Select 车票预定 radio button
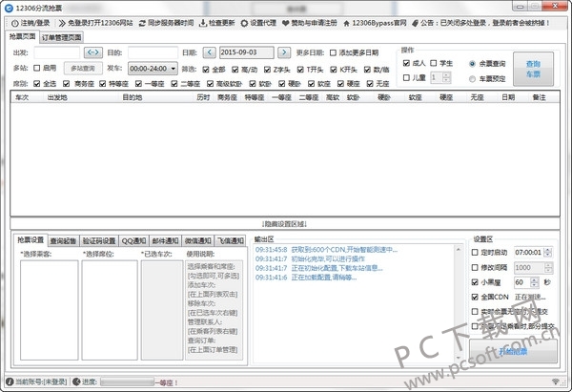The image size is (572, 392). (472, 79)
